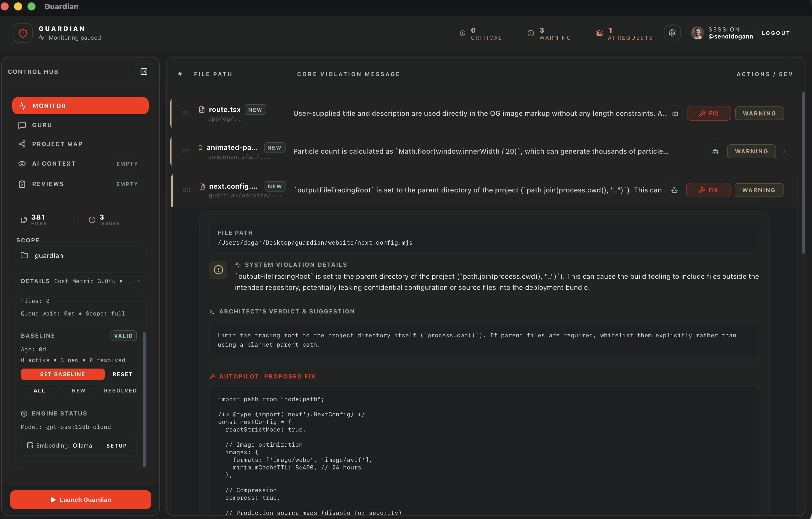This screenshot has width=812, height=519.
Task: Click the robot autopilot icon on route.tsx row
Action: tap(675, 114)
